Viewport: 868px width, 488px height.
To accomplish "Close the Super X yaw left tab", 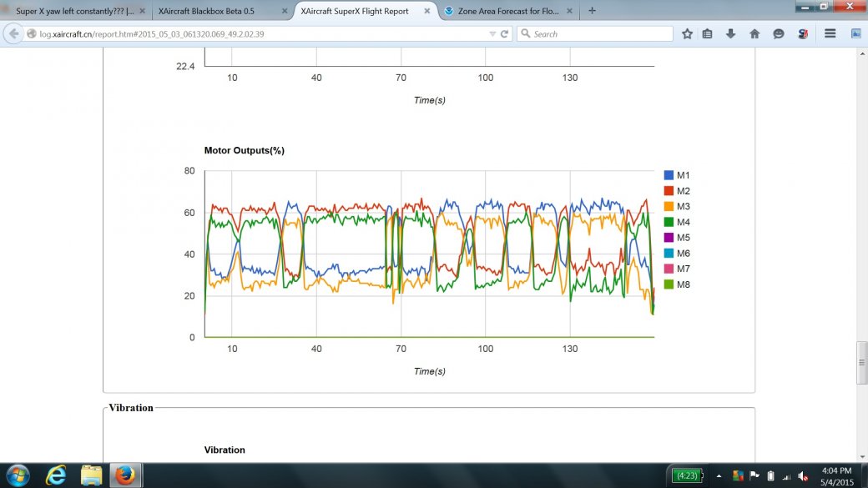I will click(142, 11).
